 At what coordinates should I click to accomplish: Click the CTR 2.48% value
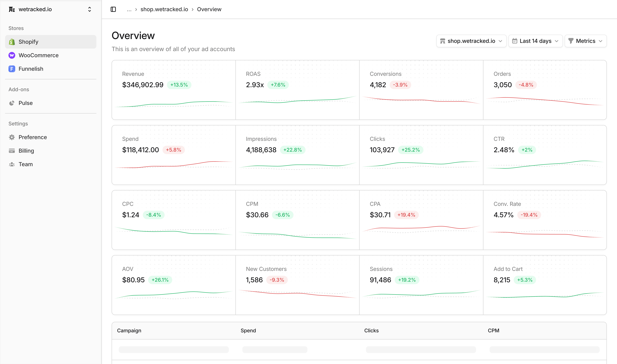click(504, 150)
